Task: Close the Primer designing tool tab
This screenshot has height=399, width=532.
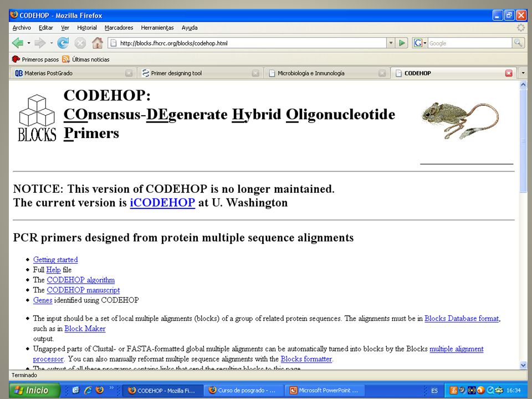Action: pos(255,73)
